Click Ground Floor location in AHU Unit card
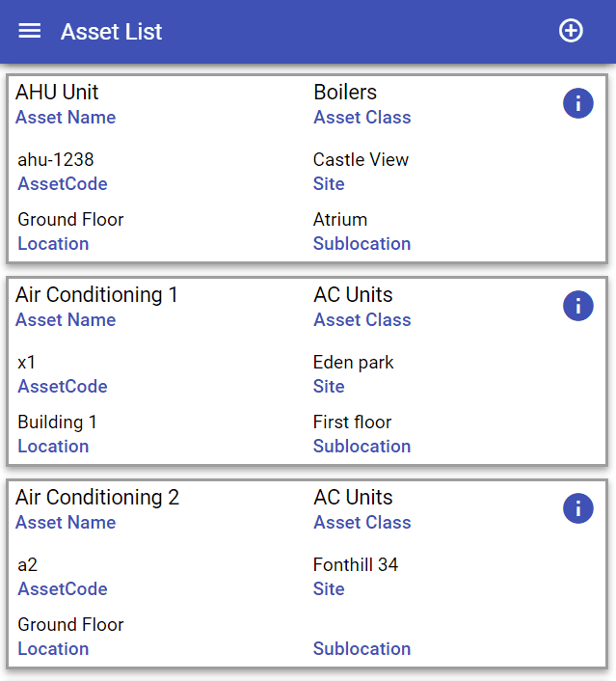 [x=70, y=220]
